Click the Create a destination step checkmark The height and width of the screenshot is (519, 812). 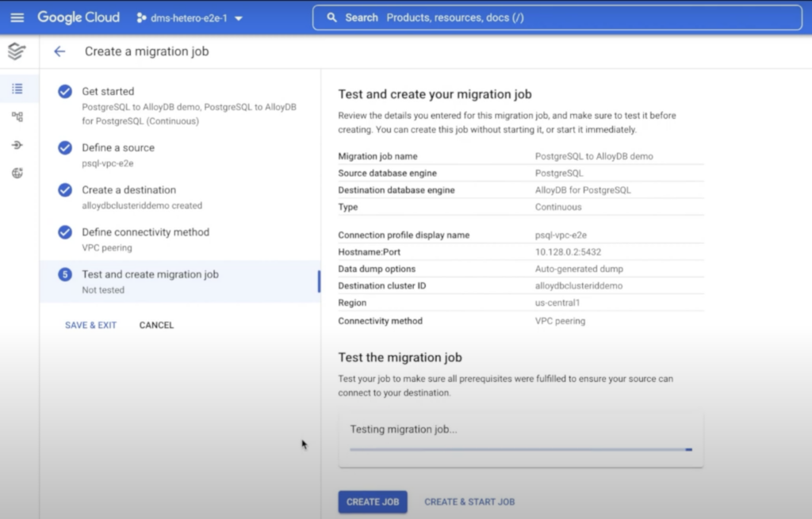point(65,190)
